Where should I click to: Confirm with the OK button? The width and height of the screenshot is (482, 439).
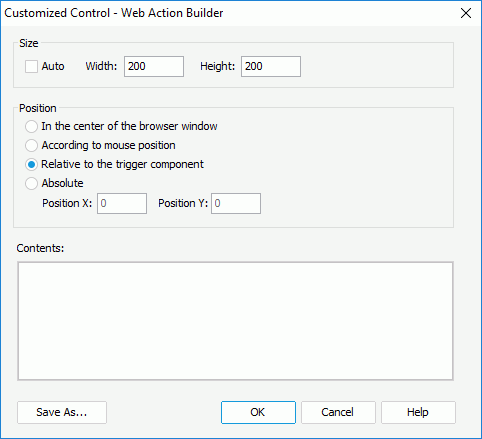[x=258, y=412]
